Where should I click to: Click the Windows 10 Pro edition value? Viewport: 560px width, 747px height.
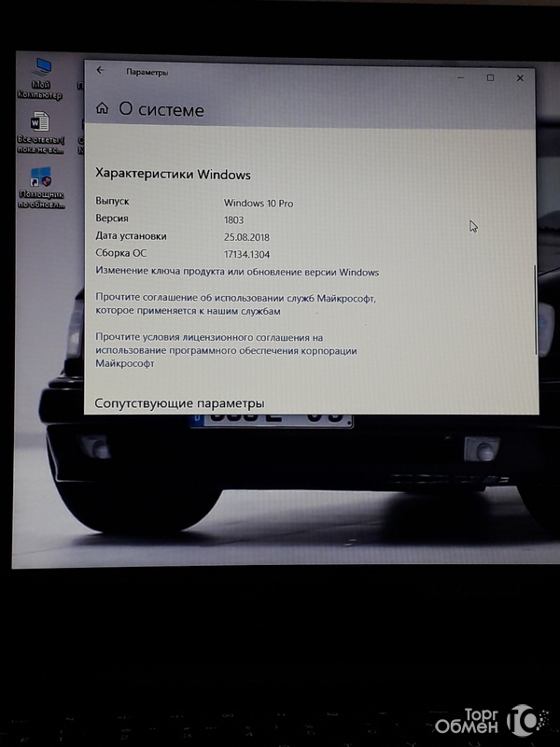point(259,203)
